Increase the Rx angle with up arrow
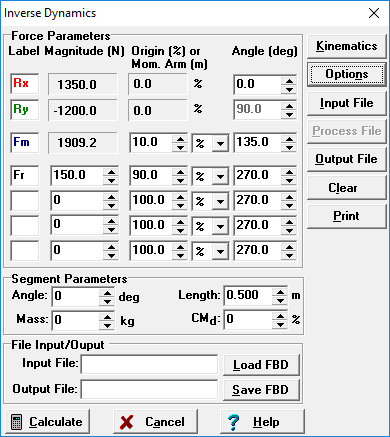 coord(289,81)
